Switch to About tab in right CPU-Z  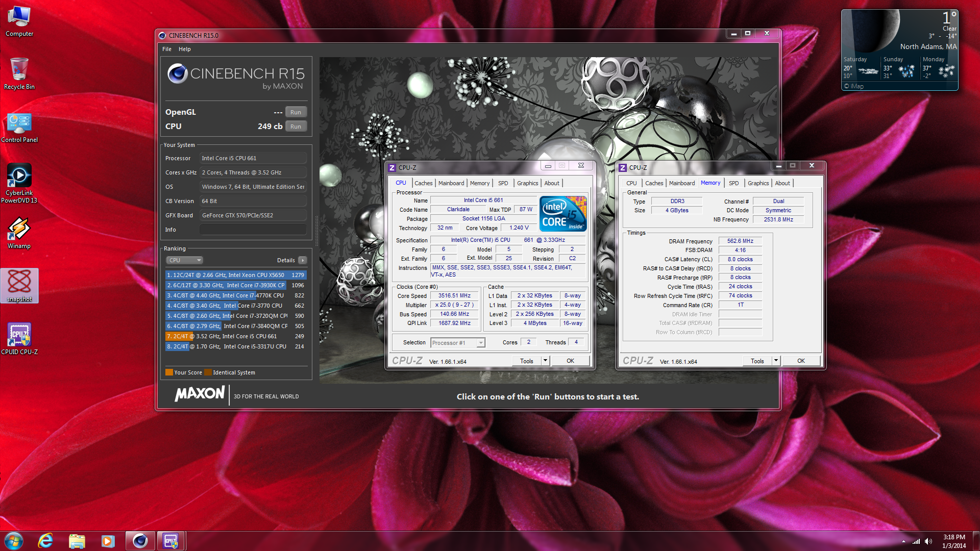pos(782,183)
